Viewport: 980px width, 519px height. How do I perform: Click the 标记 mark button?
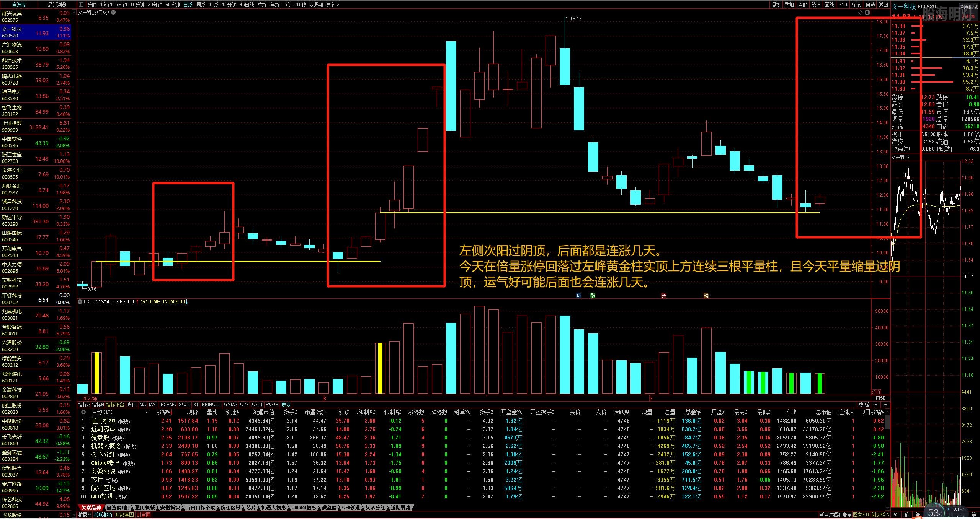tap(856, 5)
